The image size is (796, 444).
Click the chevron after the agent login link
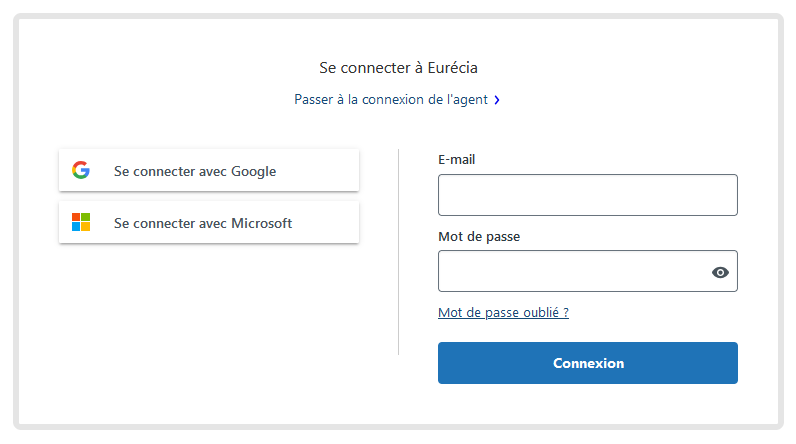click(497, 100)
